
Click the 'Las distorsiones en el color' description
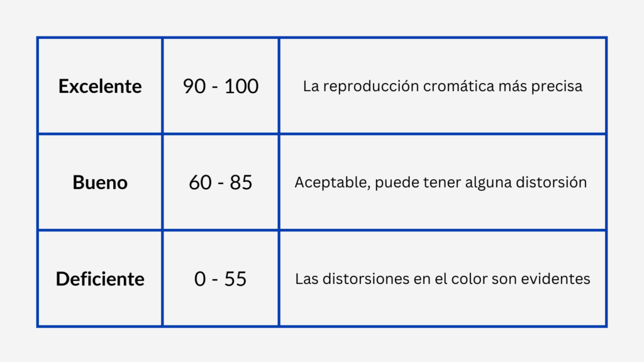[443, 278]
